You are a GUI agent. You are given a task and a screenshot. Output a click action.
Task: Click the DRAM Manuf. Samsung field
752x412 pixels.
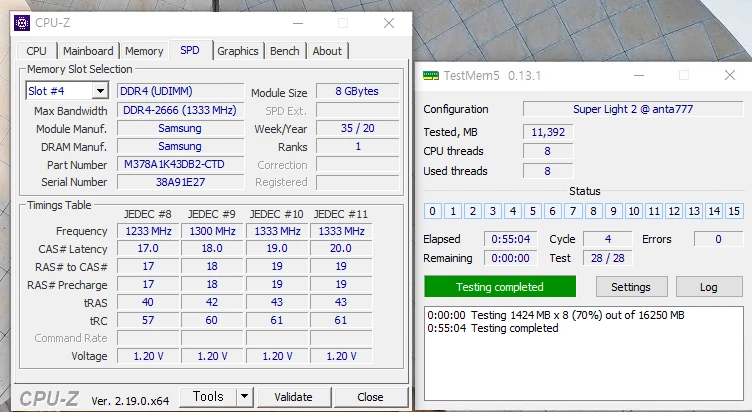pos(180,146)
